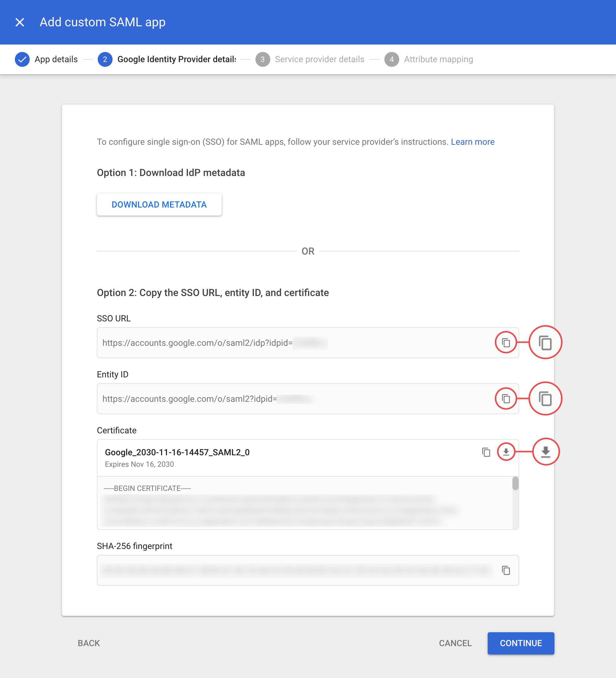Copy the Entity ID with its copy icon
The image size is (616, 678).
(x=506, y=398)
